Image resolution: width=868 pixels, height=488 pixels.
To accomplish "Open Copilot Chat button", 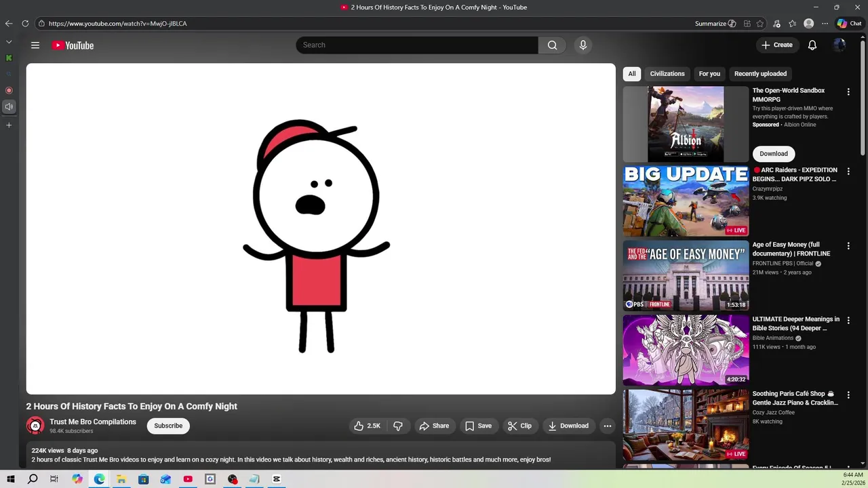I will (849, 24).
